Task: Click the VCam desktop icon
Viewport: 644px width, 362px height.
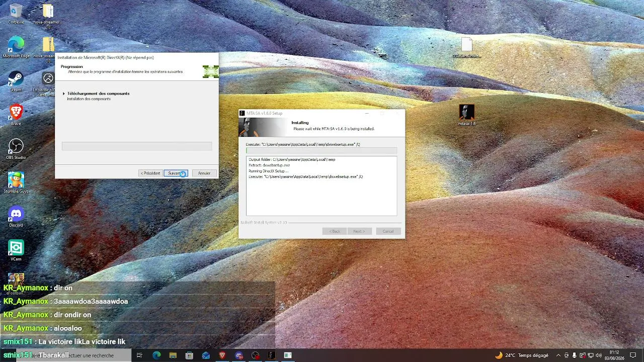Action: tap(16, 250)
